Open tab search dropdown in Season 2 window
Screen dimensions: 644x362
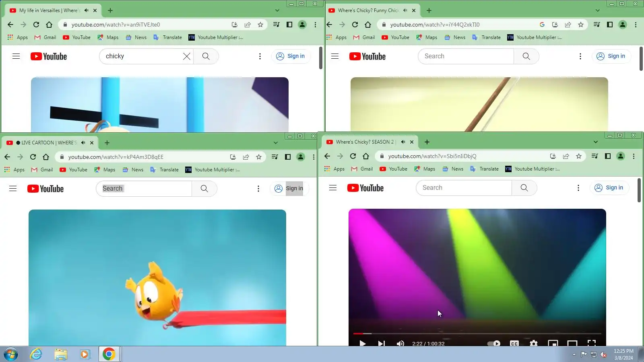[x=595, y=142]
